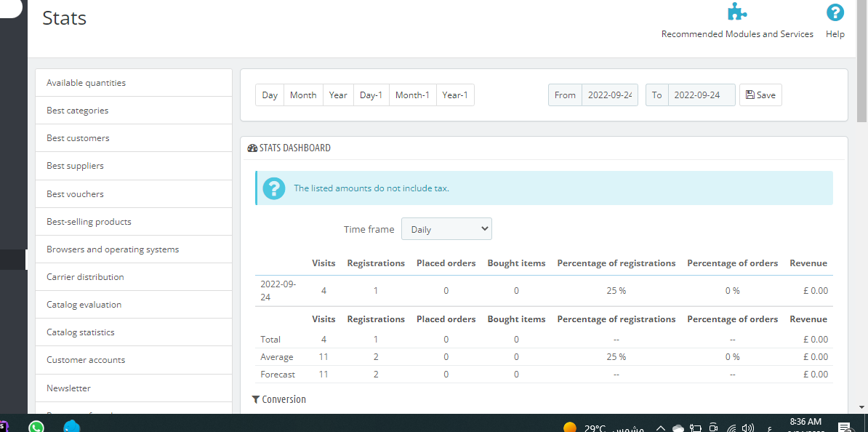Open Newsletter stats page

(x=134, y=388)
